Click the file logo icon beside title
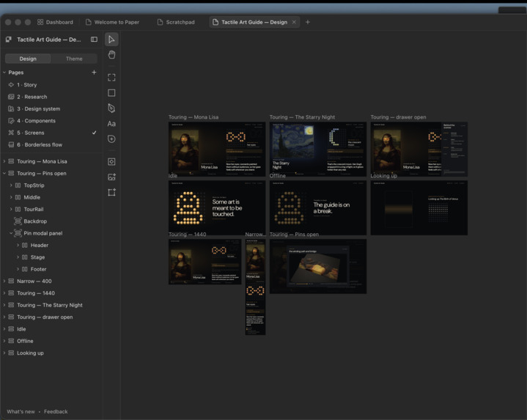The image size is (527, 420). pyautogui.click(x=9, y=40)
